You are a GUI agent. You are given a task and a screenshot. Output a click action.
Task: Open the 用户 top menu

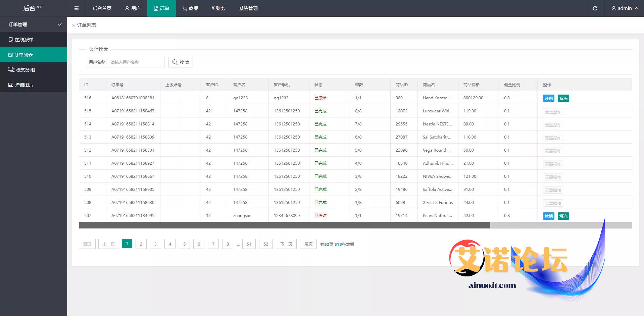133,8
